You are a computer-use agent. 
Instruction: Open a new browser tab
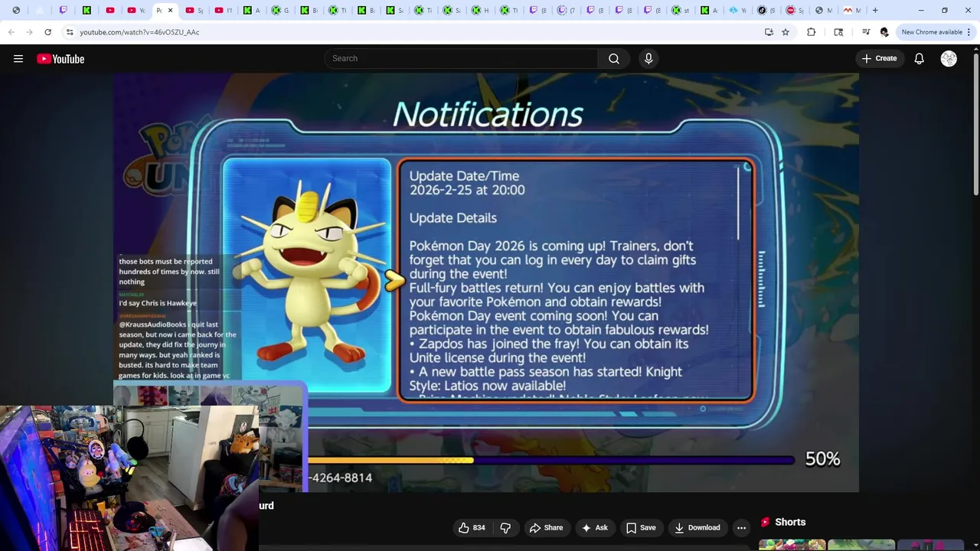[x=875, y=11]
